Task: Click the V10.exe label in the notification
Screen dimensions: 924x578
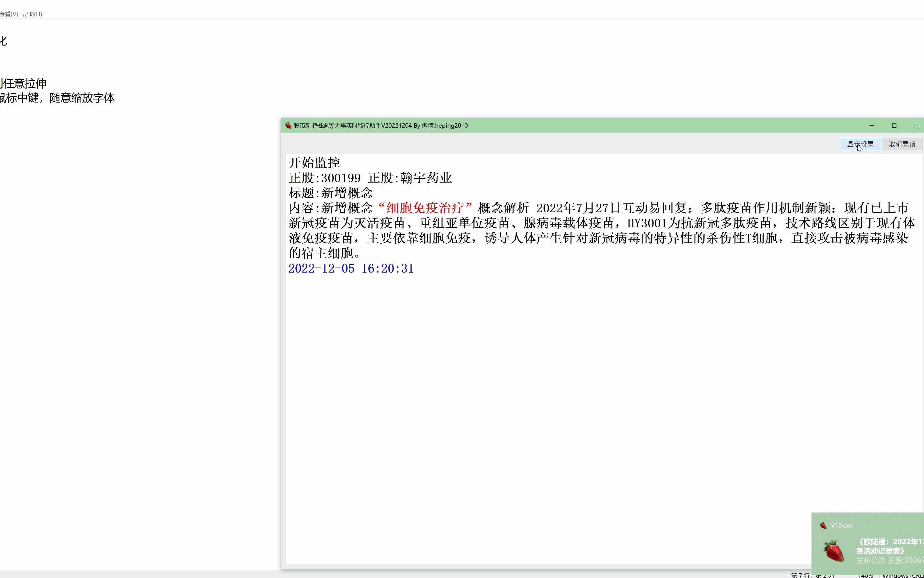Action: 842,525
